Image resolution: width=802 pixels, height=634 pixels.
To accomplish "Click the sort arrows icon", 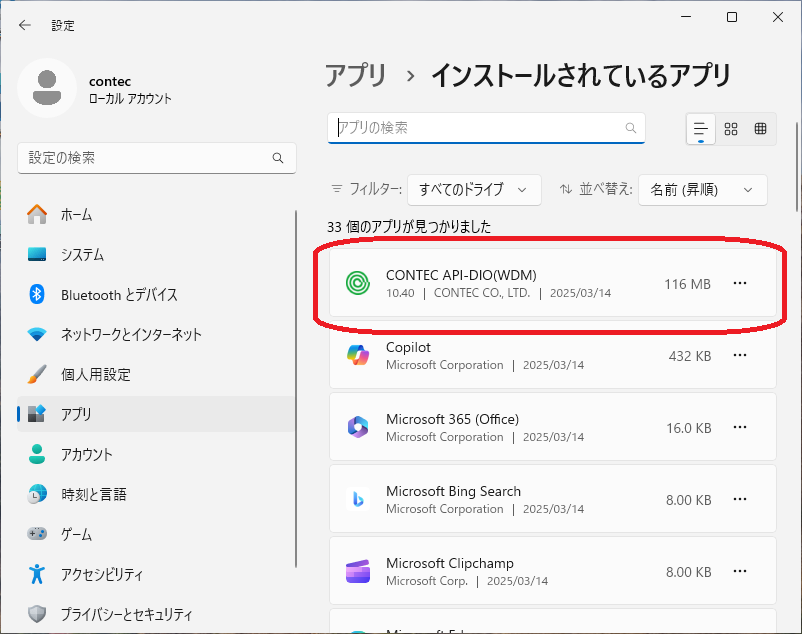I will click(566, 189).
